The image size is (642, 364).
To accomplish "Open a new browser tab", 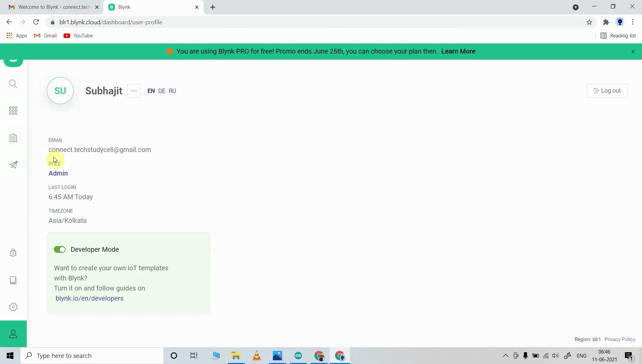I will (213, 7).
